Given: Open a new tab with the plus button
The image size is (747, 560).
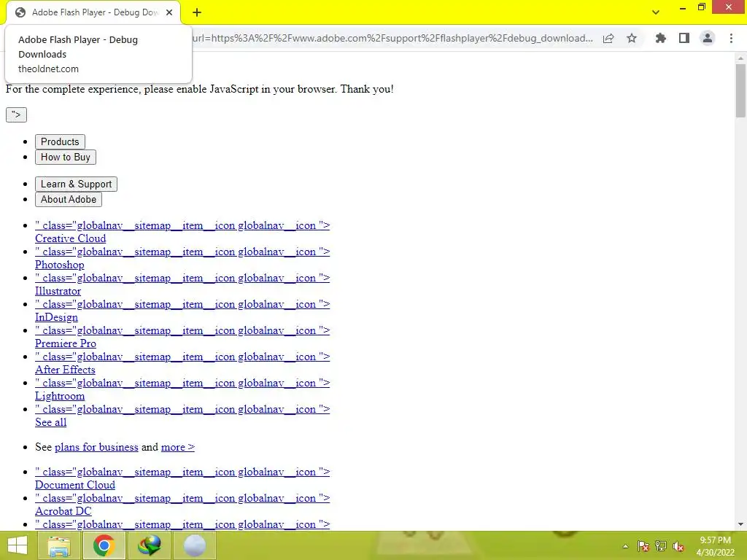Looking at the screenshot, I should (197, 12).
